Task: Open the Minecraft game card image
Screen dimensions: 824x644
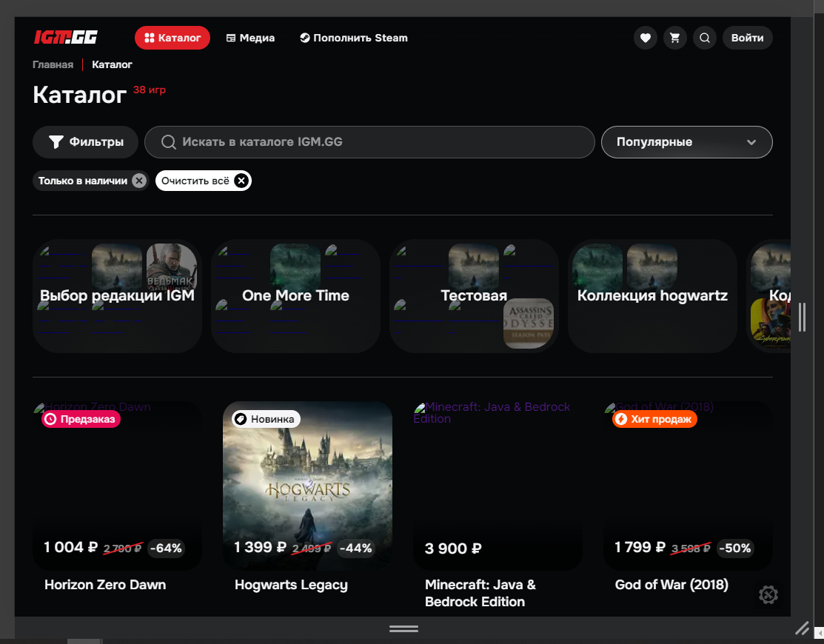Action: (498, 486)
